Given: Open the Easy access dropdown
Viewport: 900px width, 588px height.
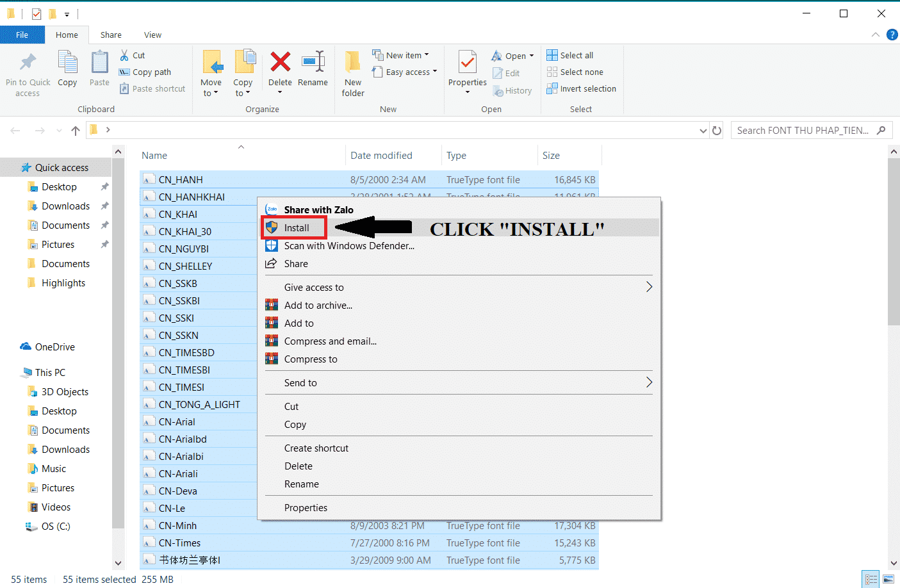Looking at the screenshot, I should (404, 72).
